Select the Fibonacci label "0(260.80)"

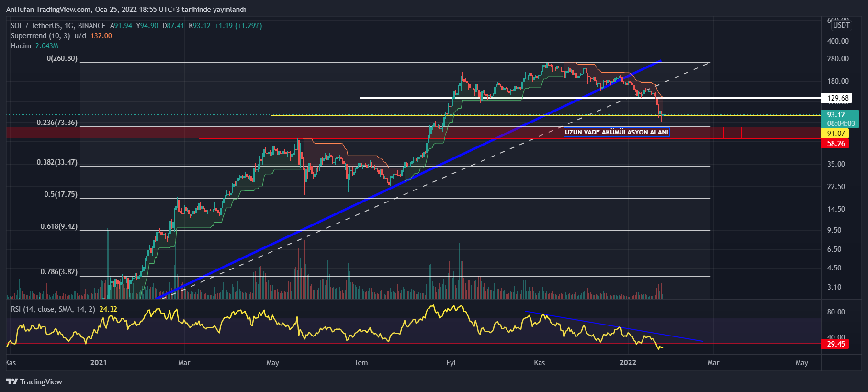pyautogui.click(x=62, y=58)
